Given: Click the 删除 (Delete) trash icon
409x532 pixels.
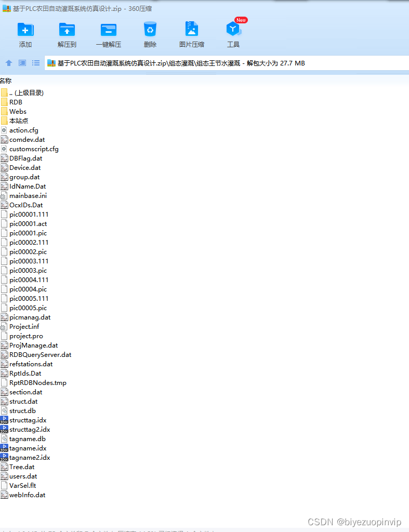Looking at the screenshot, I should pos(150,29).
